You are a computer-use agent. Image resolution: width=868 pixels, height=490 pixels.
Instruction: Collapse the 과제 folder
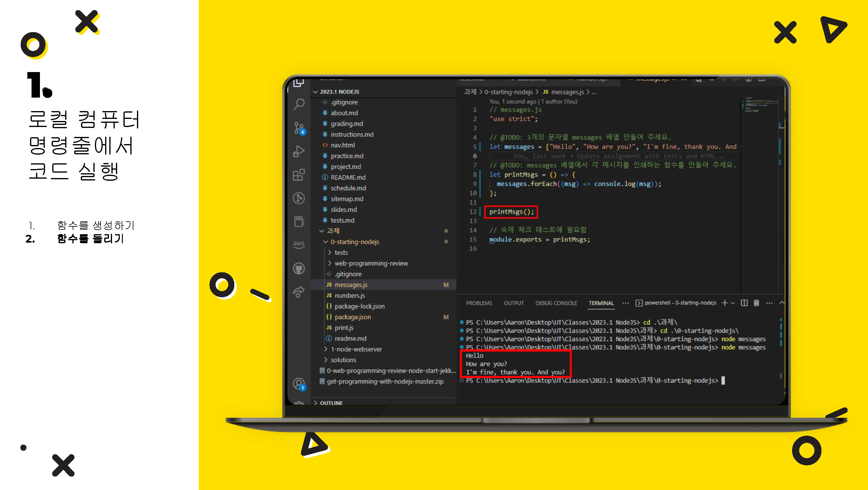pyautogui.click(x=322, y=231)
